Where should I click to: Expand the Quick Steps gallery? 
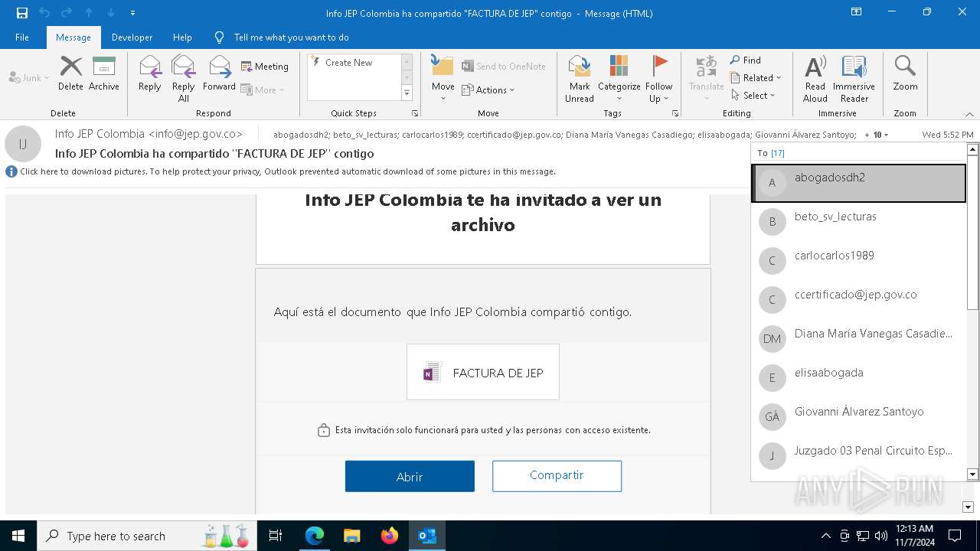pyautogui.click(x=407, y=93)
